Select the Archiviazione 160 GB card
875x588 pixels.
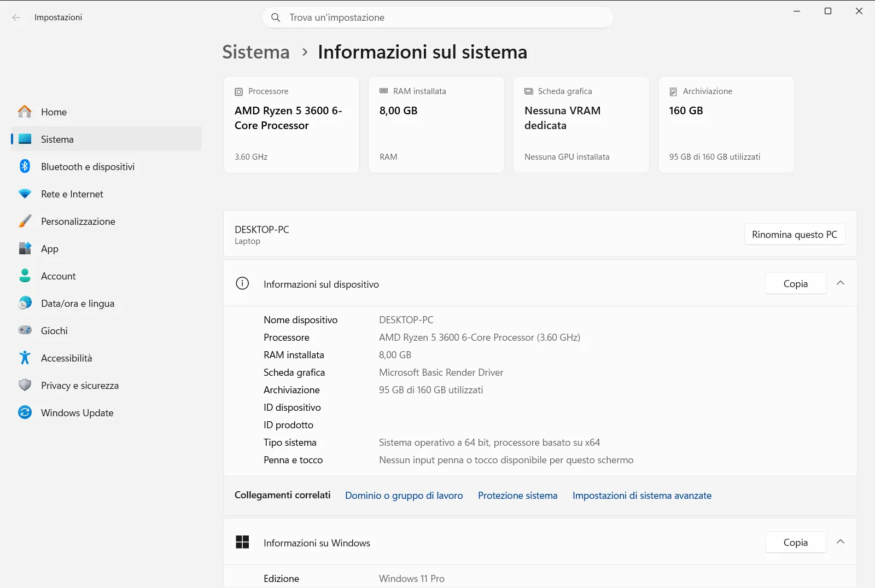coord(726,125)
